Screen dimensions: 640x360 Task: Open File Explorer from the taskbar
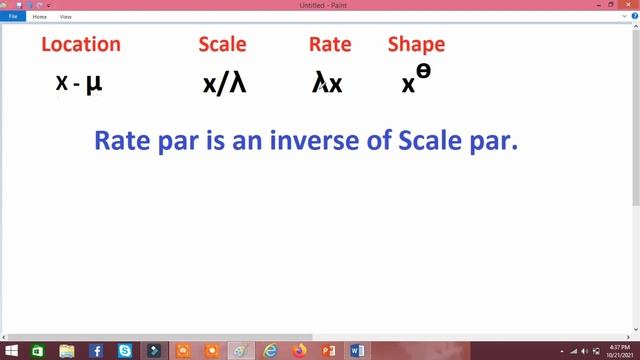pyautogui.click(x=67, y=351)
